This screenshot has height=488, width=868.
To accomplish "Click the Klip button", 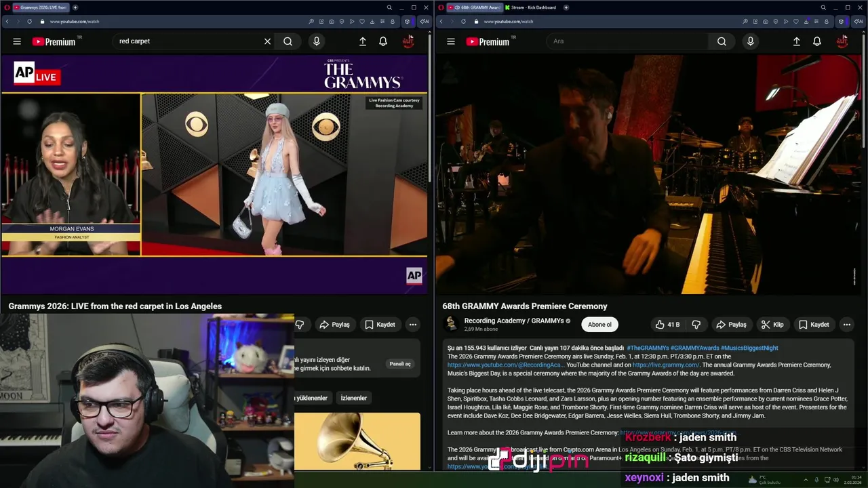I will (x=772, y=325).
